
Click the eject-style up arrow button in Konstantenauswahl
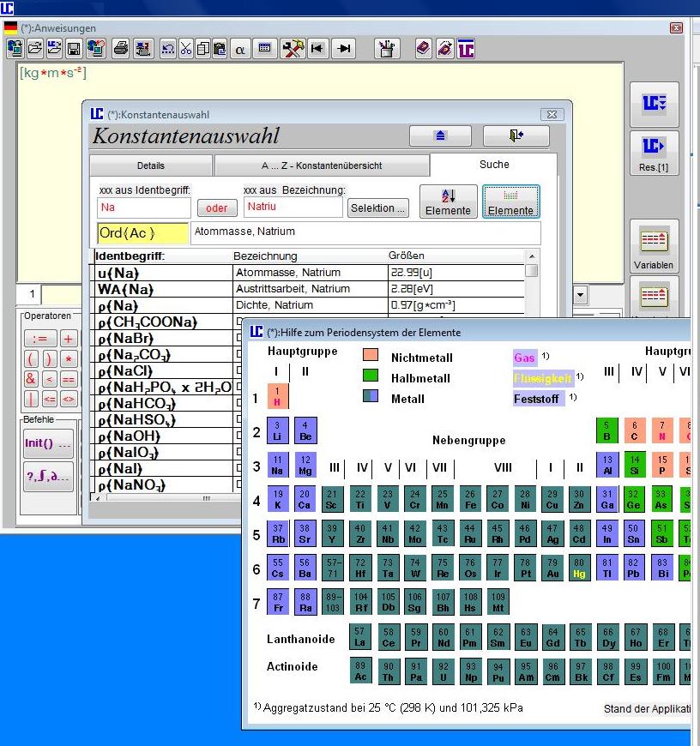point(440,135)
